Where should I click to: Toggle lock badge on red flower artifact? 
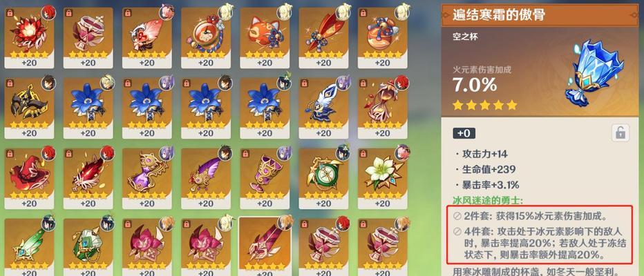coord(10,14)
